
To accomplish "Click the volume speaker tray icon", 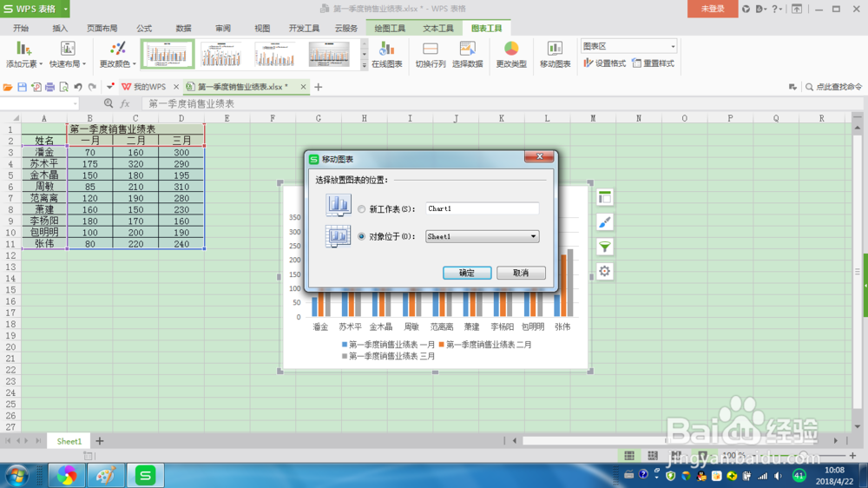I will 779,476.
